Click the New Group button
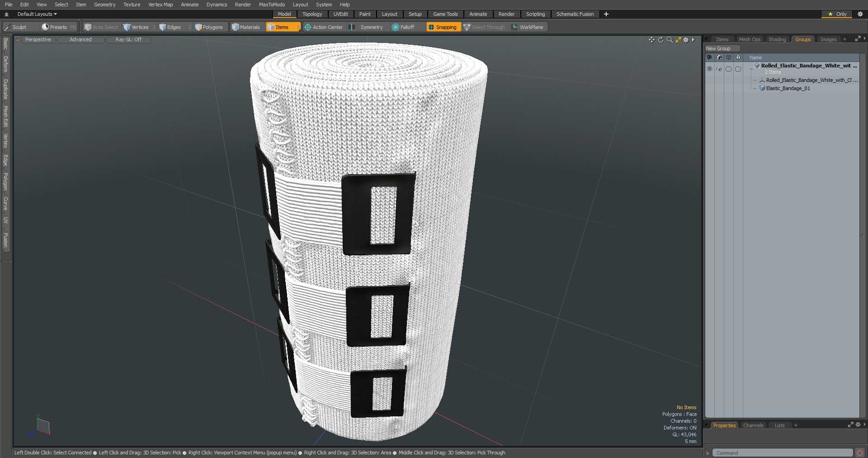The width and height of the screenshot is (868, 458). click(722, 48)
